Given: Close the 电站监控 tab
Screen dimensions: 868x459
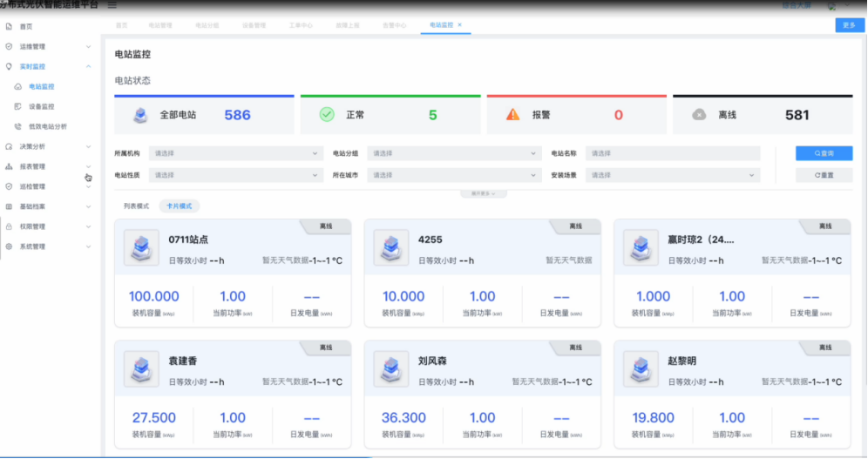Looking at the screenshot, I should click(460, 25).
